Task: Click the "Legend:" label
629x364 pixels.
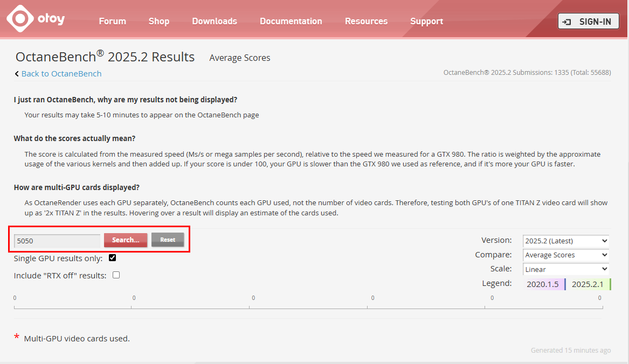Action: 497,283
